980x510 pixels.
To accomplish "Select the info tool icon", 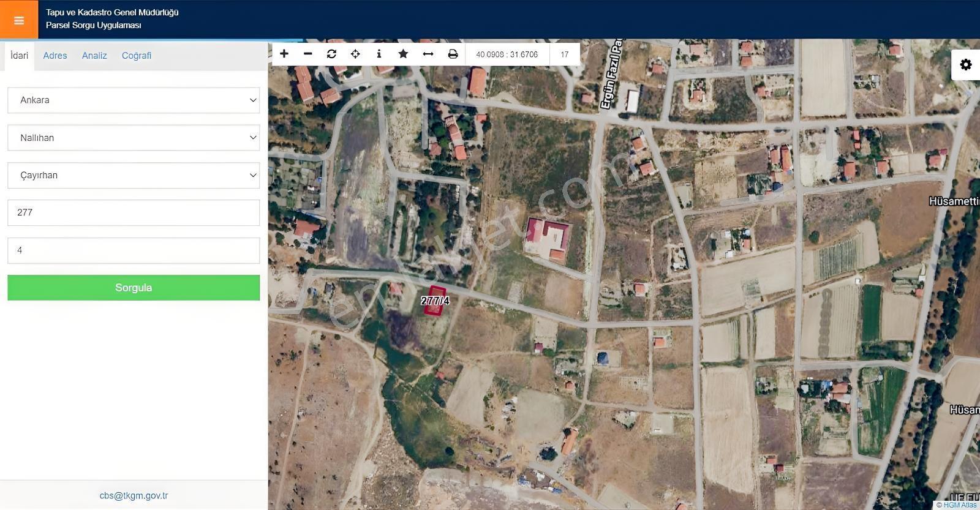I will pos(379,54).
